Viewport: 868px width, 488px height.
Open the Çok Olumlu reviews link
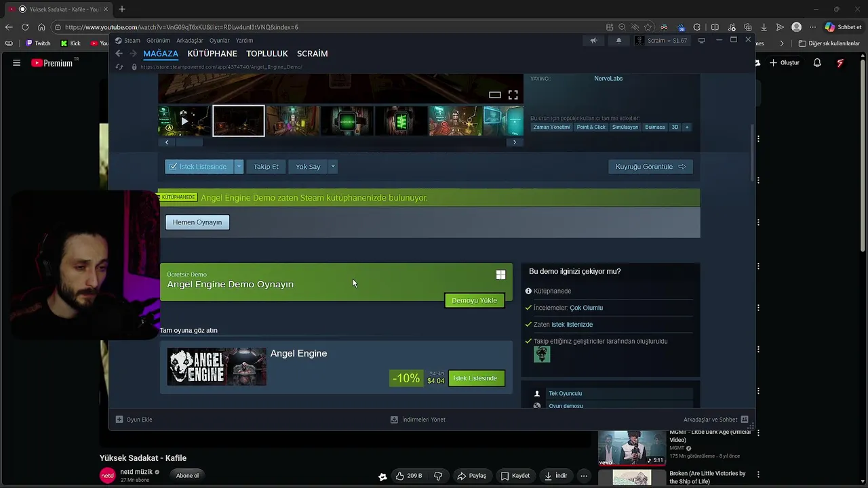point(586,308)
